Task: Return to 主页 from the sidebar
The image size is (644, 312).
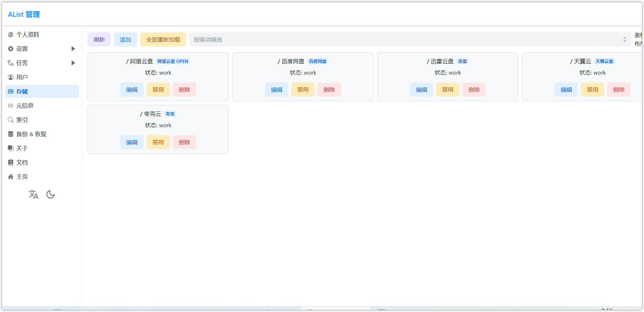Action: [42, 177]
